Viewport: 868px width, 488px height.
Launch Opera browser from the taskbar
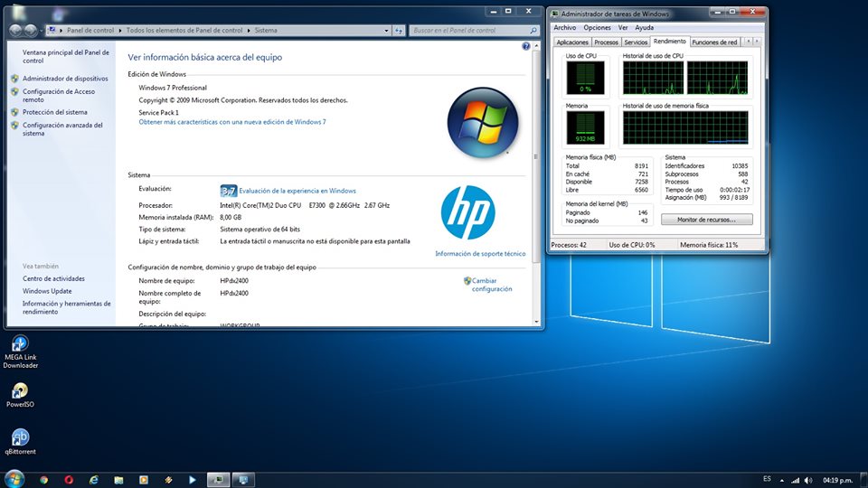69,480
